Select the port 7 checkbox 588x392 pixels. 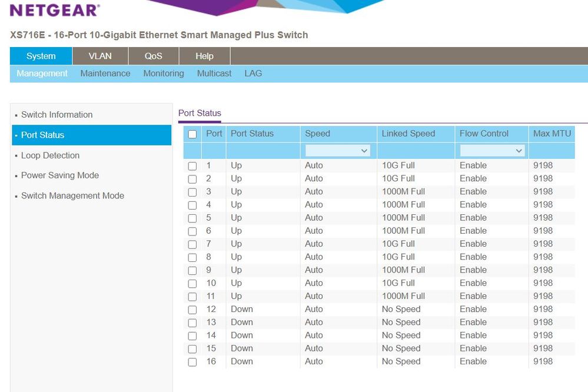[x=192, y=244]
